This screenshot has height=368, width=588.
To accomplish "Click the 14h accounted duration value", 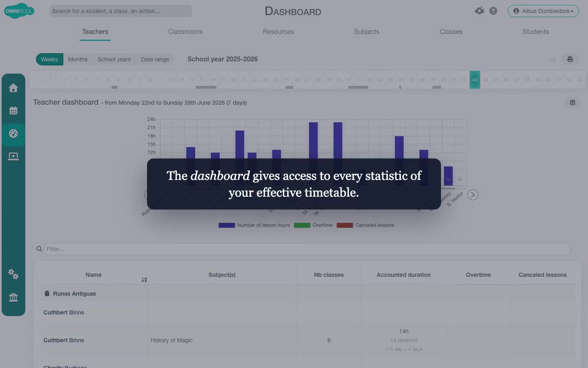I will 403,331.
